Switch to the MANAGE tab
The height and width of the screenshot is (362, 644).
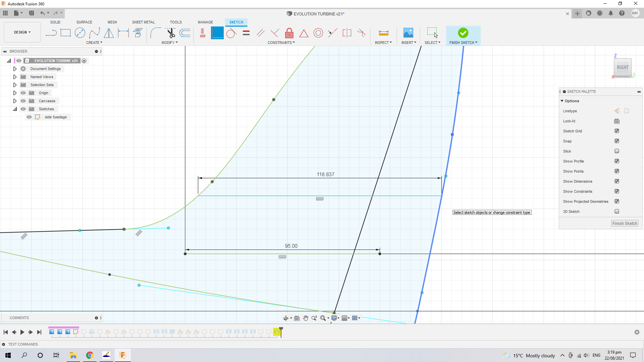[x=205, y=22]
